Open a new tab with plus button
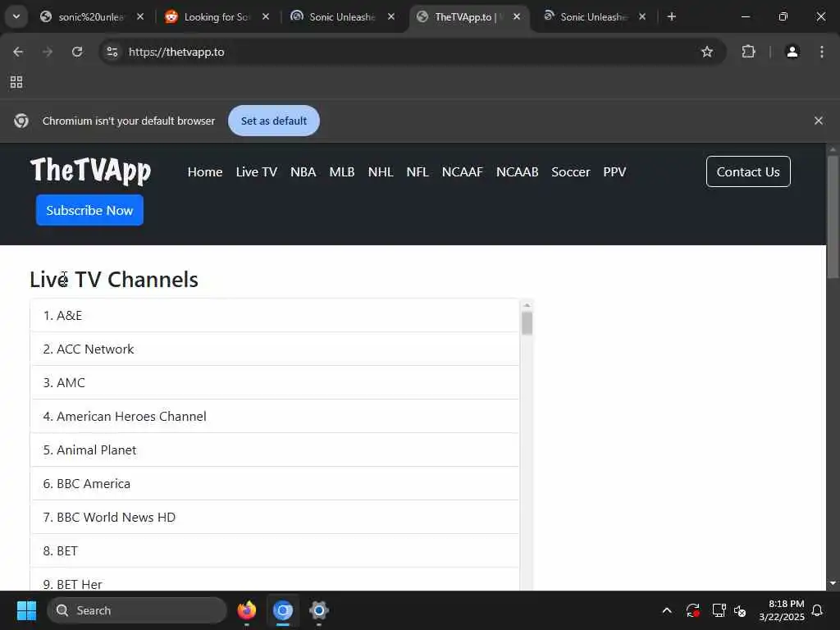 coord(672,16)
